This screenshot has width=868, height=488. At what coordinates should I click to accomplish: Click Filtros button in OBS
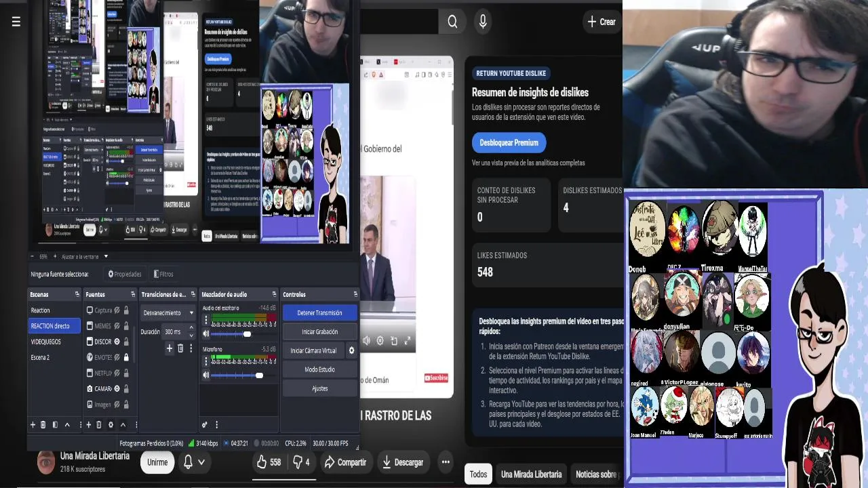coord(163,274)
